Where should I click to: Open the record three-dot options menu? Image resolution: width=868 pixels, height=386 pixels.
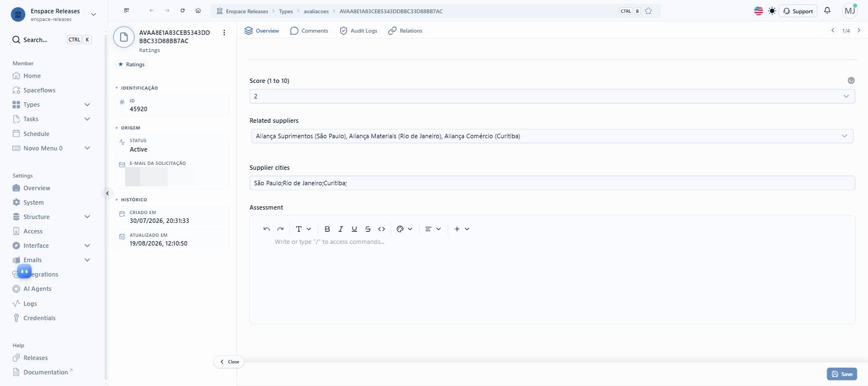224,33
